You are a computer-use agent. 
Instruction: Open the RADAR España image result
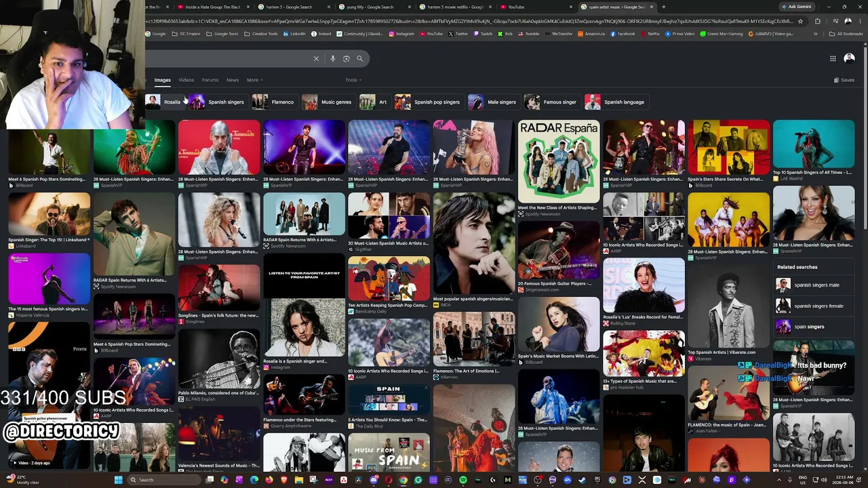pyautogui.click(x=559, y=161)
